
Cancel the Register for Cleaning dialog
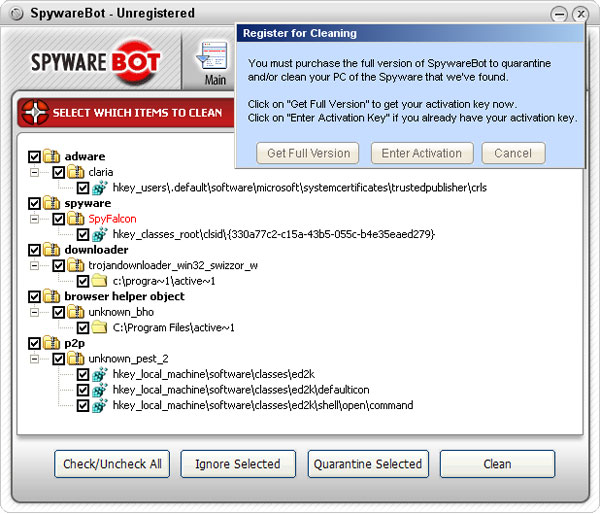point(513,153)
